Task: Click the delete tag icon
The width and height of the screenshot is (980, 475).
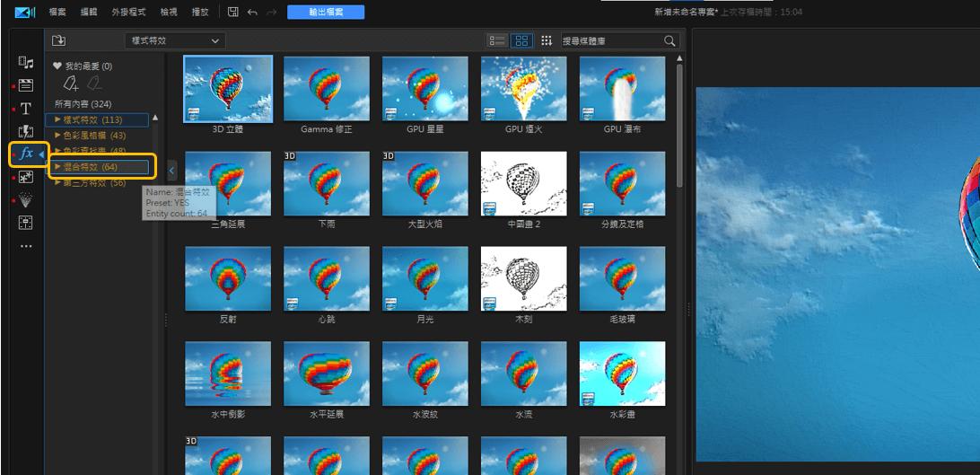Action: (x=94, y=83)
